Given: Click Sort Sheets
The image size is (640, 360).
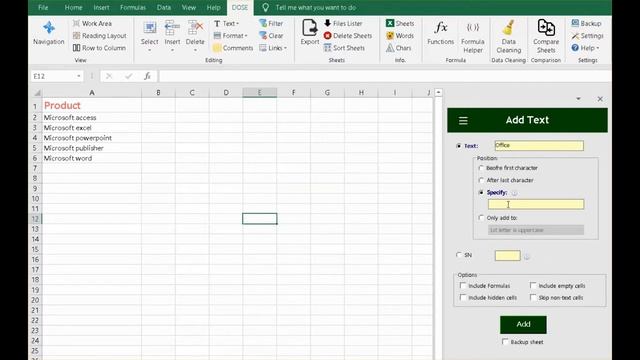Looking at the screenshot, I should click(344, 48).
